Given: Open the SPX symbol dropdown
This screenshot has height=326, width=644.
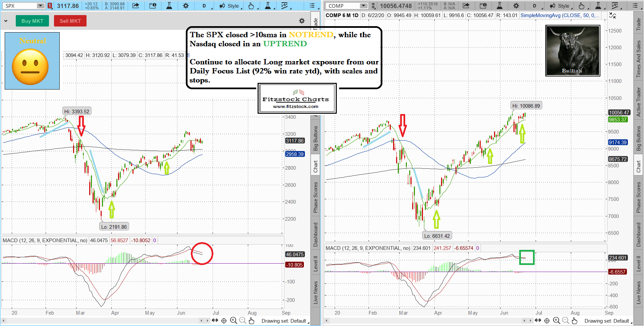Looking at the screenshot, I should pos(40,6).
